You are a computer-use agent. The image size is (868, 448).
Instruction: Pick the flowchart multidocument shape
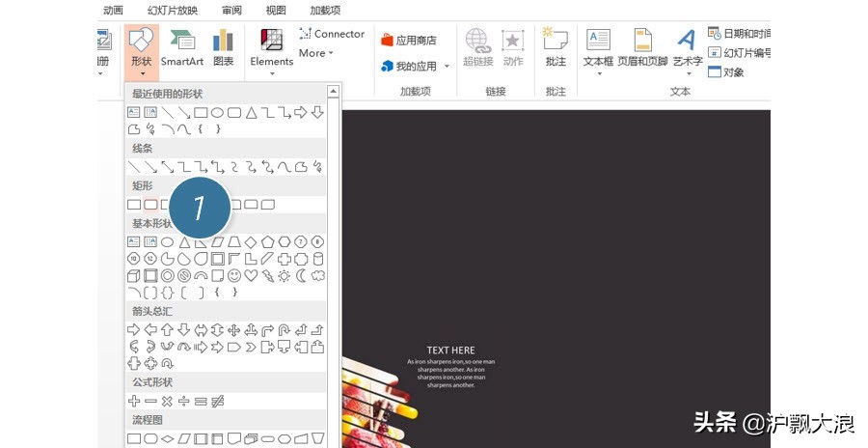[251, 438]
